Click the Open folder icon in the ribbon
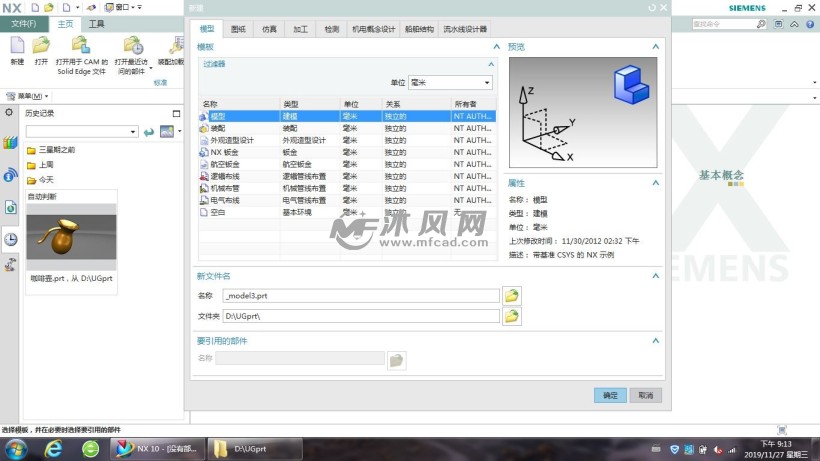Viewport: 820px width, 461px height. [41, 45]
